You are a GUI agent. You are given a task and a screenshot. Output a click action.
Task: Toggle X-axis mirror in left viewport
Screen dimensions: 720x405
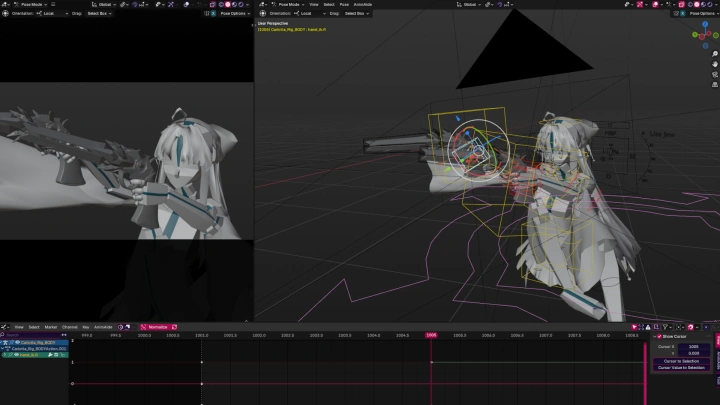(x=213, y=13)
